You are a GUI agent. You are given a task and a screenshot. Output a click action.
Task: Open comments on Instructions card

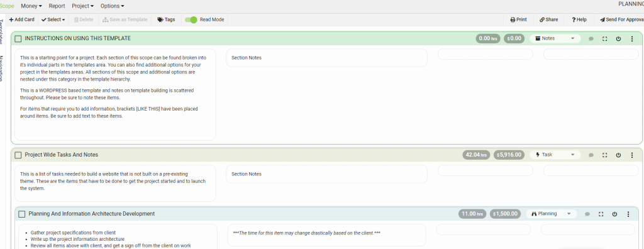(591, 38)
